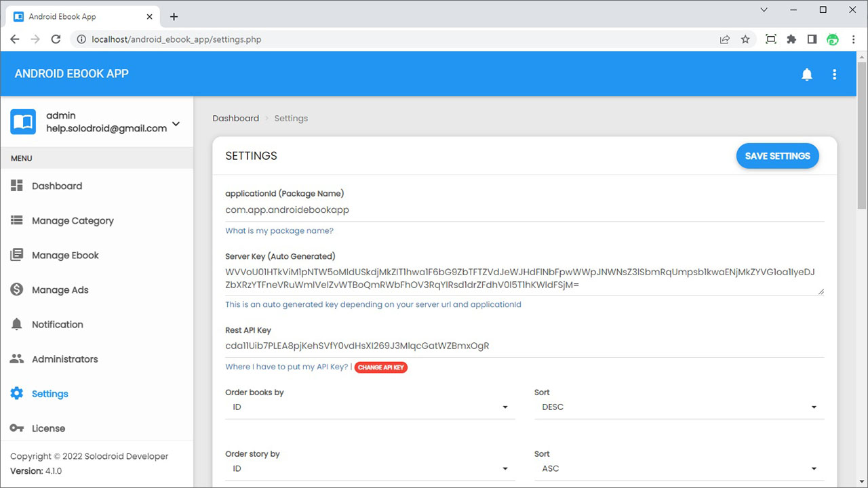Click the Manage Category list icon
This screenshot has height=488, width=868.
17,220
